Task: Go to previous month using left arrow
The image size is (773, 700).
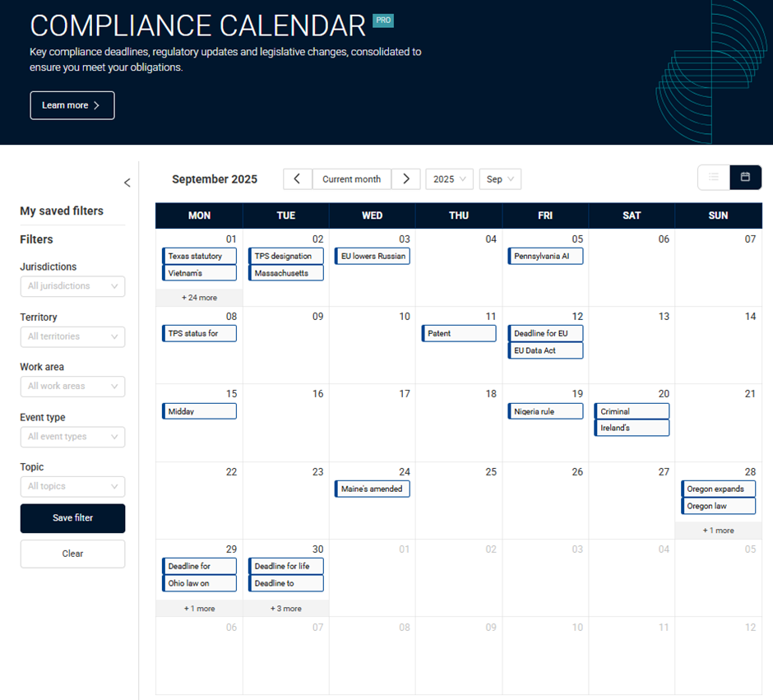Action: (x=298, y=179)
